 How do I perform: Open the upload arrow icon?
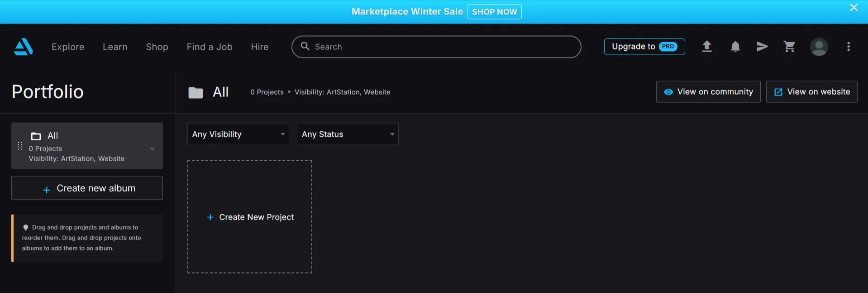[707, 46]
